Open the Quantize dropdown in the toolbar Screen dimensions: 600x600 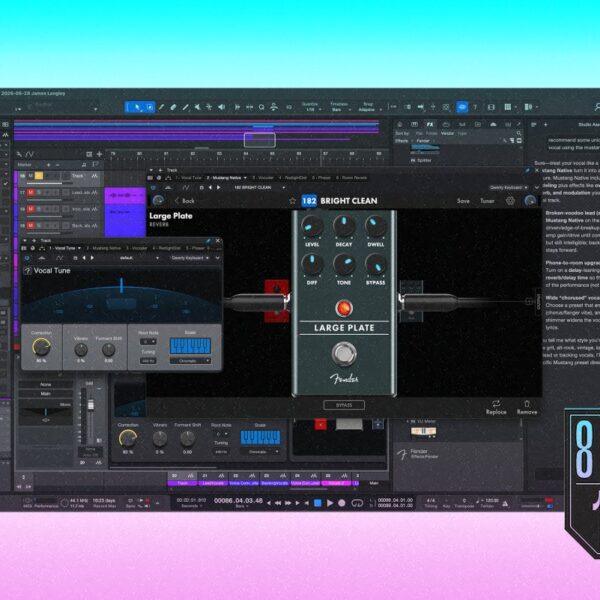coord(311,107)
